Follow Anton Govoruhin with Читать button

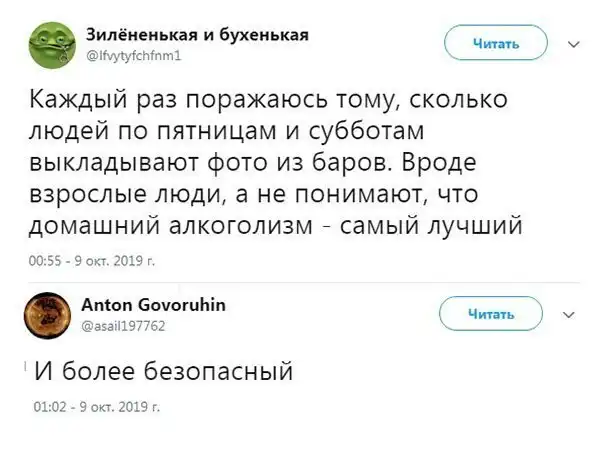(x=493, y=315)
